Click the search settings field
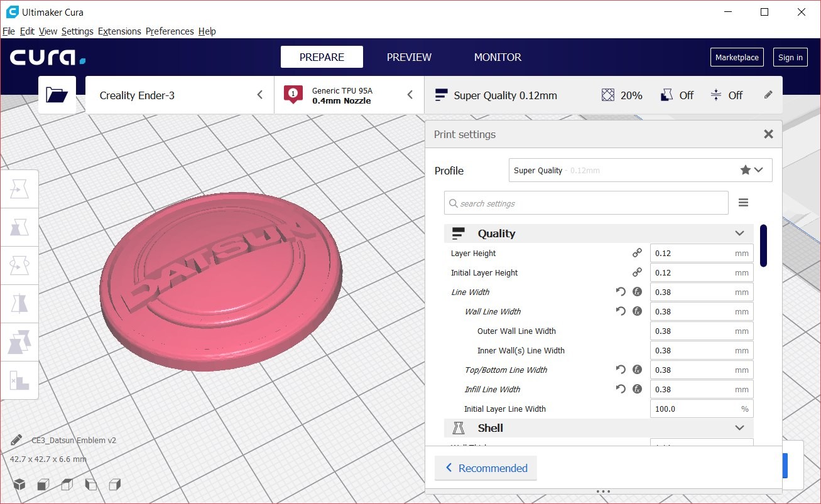This screenshot has width=821, height=504. (586, 203)
